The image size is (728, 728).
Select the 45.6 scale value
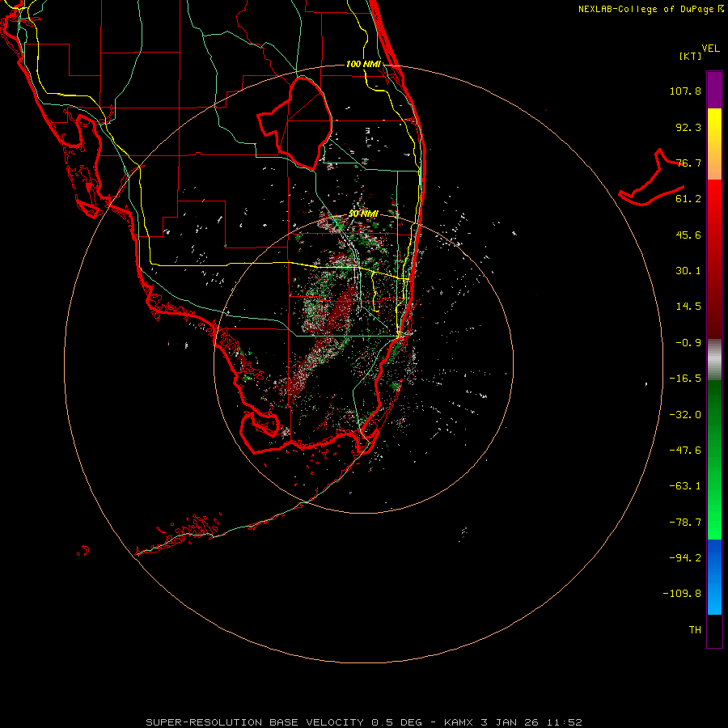pos(688,235)
